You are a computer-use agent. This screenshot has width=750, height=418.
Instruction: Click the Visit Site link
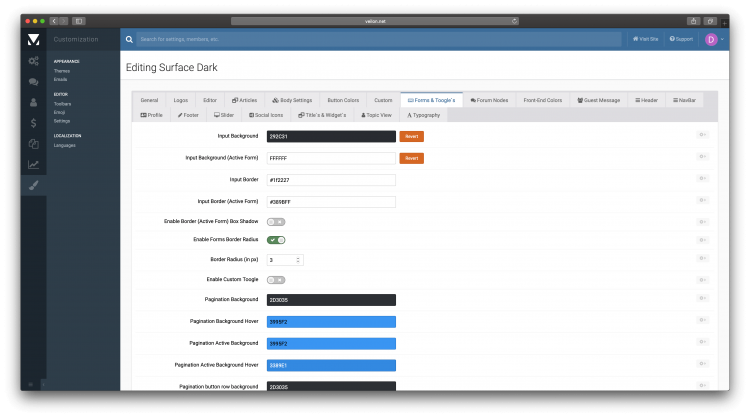tap(645, 39)
